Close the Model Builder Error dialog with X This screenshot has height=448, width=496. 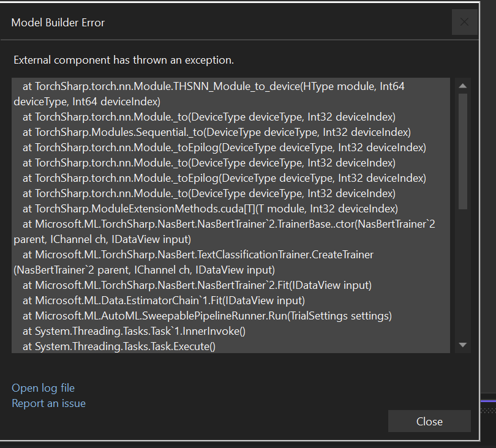tap(464, 22)
